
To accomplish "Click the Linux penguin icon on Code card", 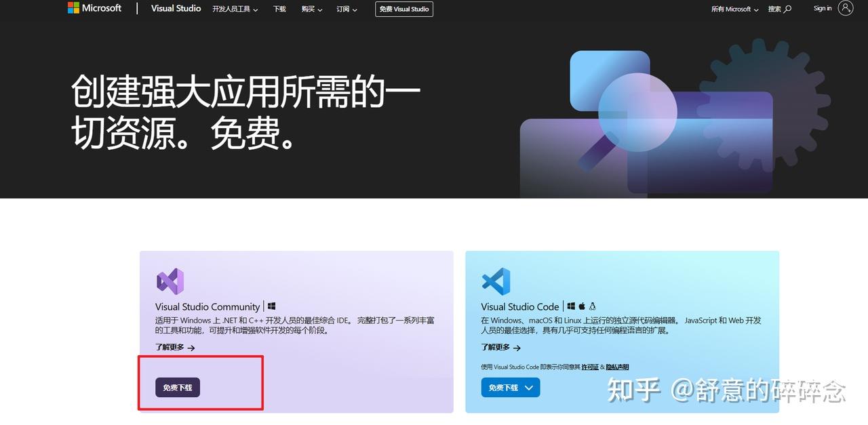I will pyautogui.click(x=593, y=306).
